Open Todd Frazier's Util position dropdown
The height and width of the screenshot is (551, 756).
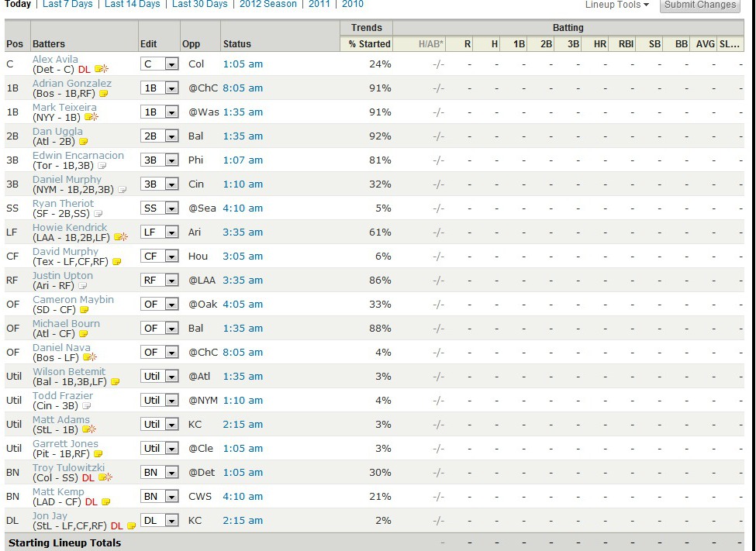coord(160,401)
